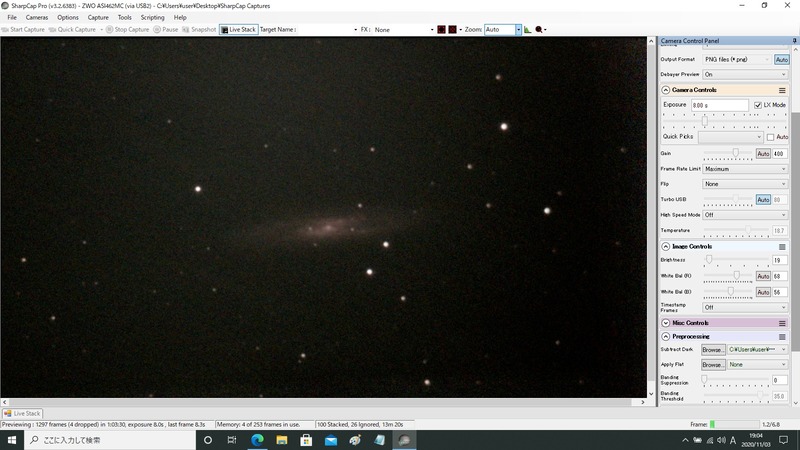The height and width of the screenshot is (450, 800).
Task: Select the Live Stack tab at bottom
Action: point(22,414)
